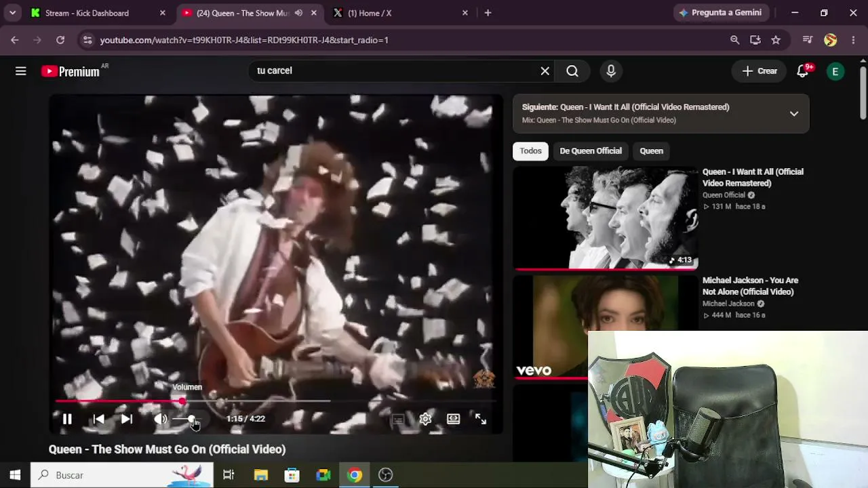The image size is (868, 488).
Task: Open the 'I Want It All' video thumbnail
Action: [606, 218]
